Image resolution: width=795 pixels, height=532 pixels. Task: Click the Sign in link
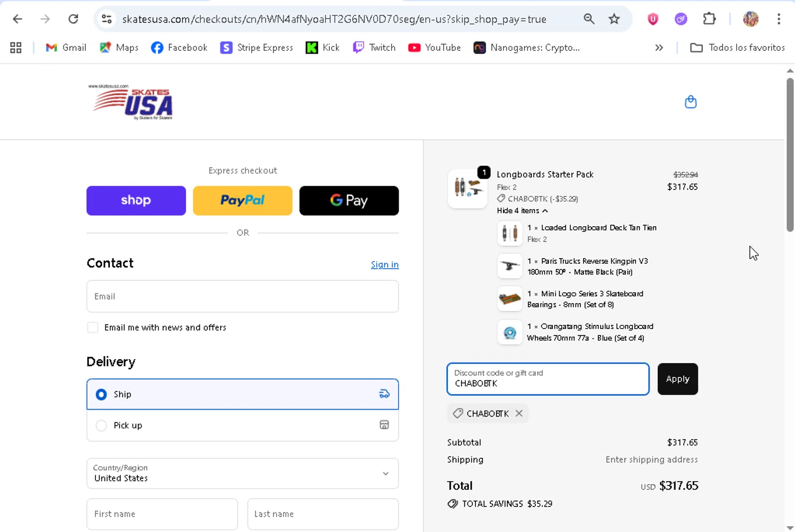click(385, 264)
